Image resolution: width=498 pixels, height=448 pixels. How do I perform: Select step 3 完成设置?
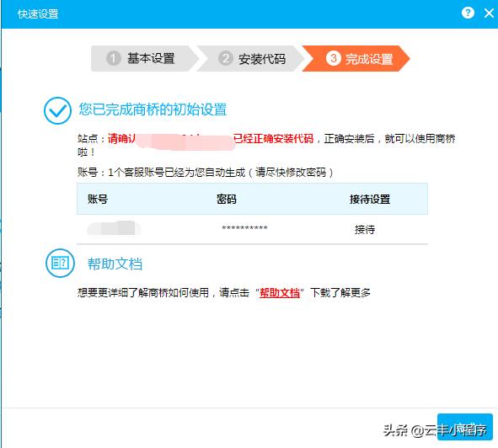tap(356, 58)
